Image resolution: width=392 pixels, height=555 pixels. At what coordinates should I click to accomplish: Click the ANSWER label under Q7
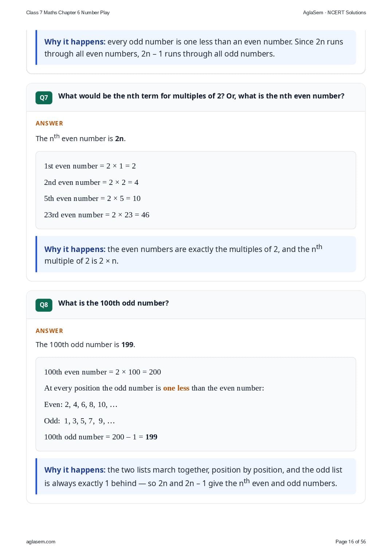(49, 123)
